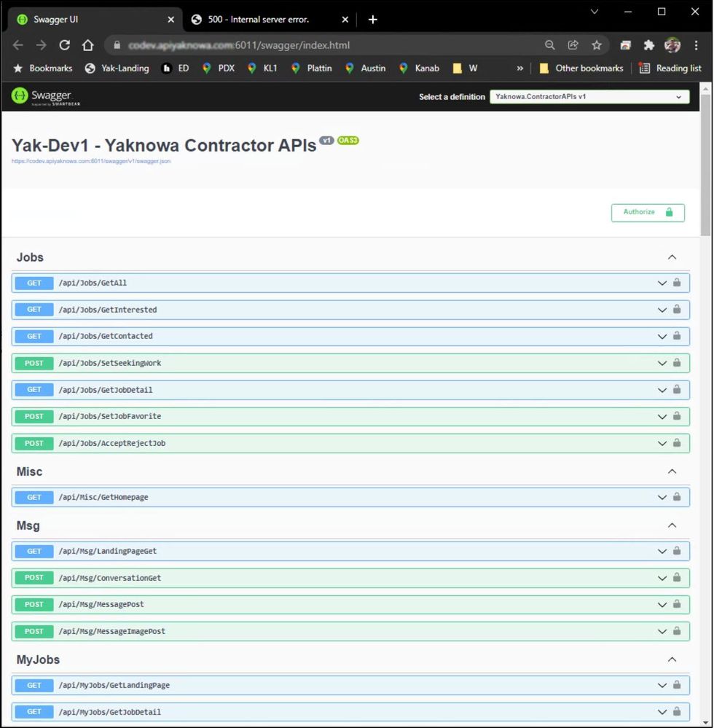Click the bookmark star icon in address bar

[x=597, y=45]
